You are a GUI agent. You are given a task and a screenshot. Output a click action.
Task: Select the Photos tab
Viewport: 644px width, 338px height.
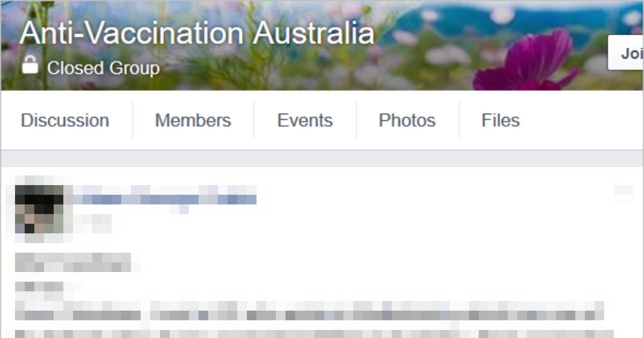[407, 120]
